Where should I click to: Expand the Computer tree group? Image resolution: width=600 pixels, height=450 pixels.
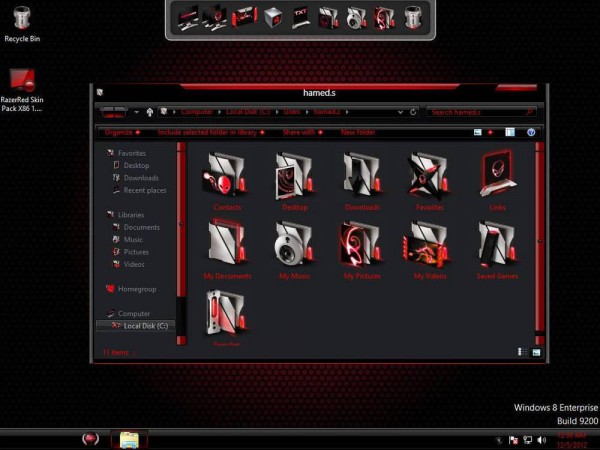[129, 313]
